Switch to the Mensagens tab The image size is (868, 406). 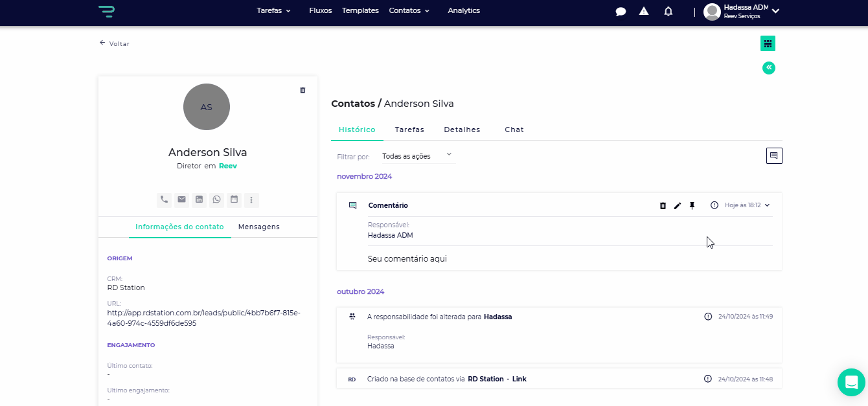(258, 227)
